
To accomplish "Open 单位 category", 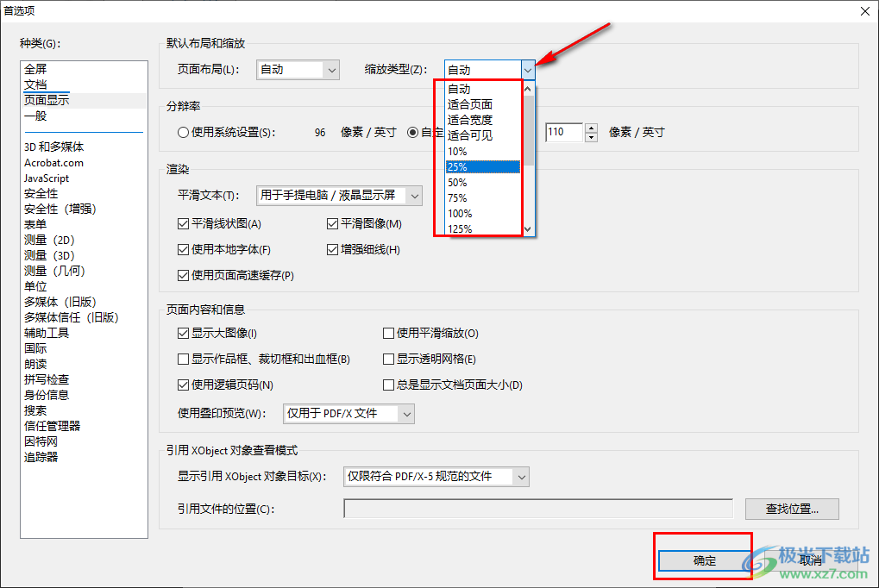I will (x=35, y=286).
